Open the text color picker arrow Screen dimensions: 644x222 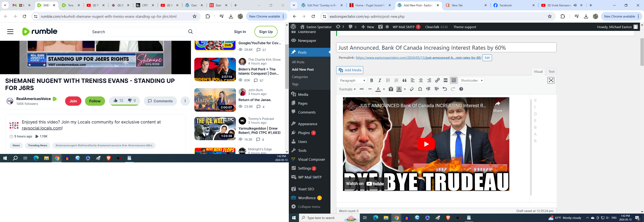click(384, 89)
